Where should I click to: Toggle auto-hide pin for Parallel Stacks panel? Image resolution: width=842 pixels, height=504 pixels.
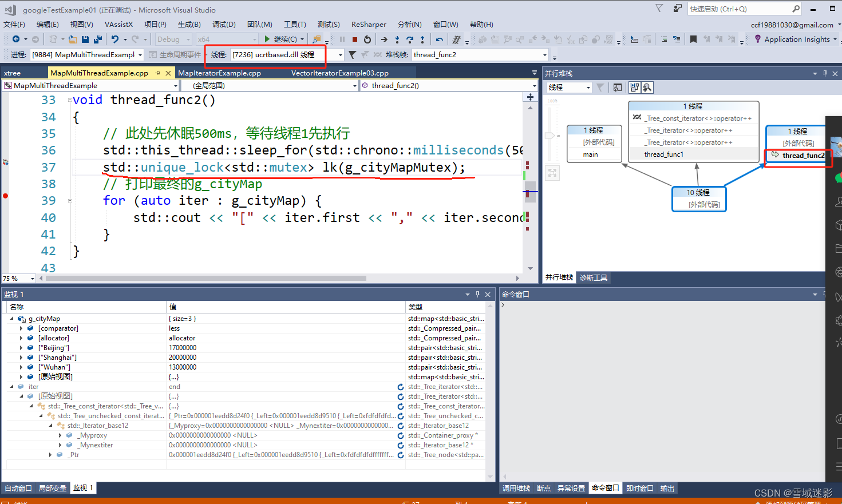click(x=825, y=74)
